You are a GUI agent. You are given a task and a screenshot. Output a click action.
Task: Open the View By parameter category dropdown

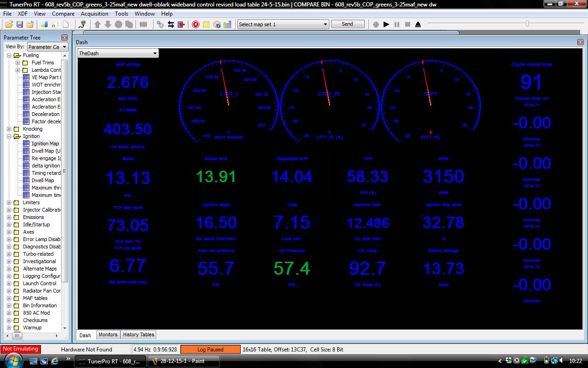(x=47, y=46)
